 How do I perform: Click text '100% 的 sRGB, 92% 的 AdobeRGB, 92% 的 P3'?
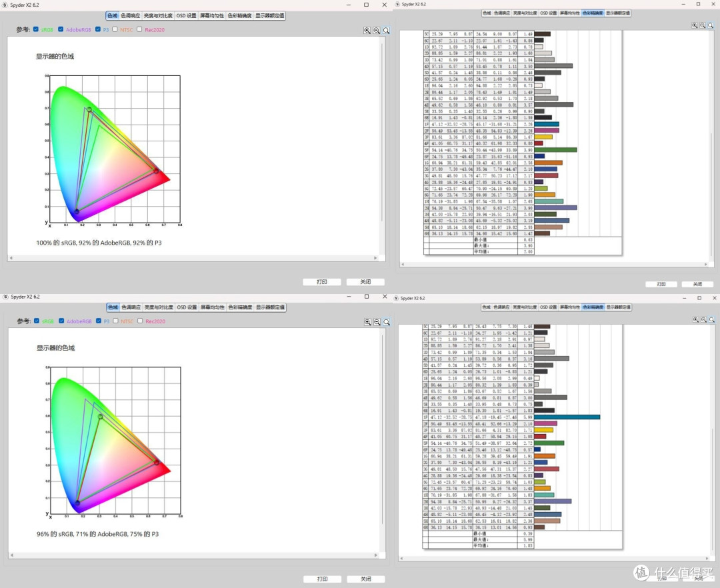(99, 243)
